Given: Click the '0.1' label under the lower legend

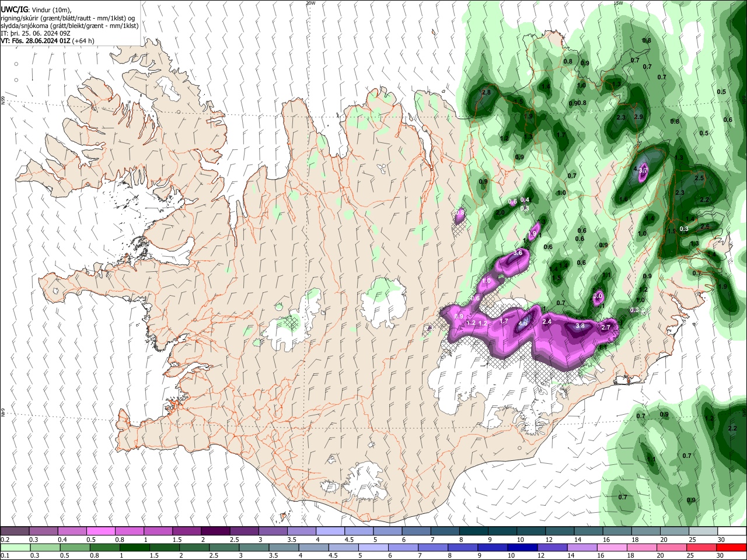Looking at the screenshot, I should click(x=5, y=555).
